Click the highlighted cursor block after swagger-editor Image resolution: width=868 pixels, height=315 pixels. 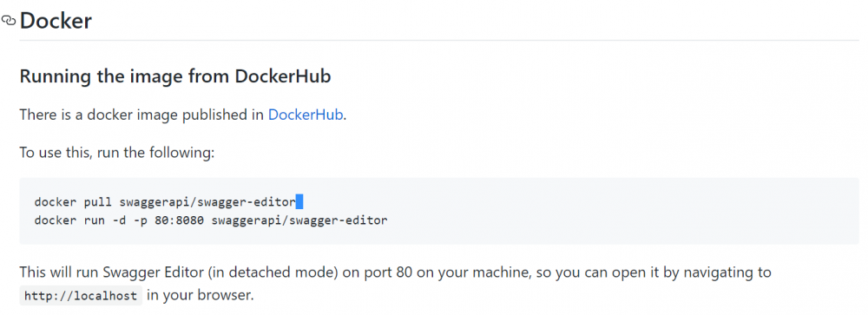(x=299, y=202)
